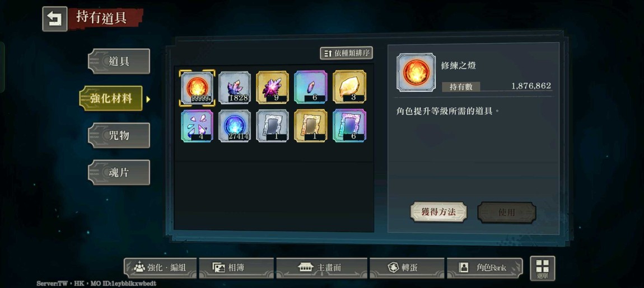Screen dimensions: 644x288
Task: Select the crystal shards item with count 4
Action: point(197,125)
